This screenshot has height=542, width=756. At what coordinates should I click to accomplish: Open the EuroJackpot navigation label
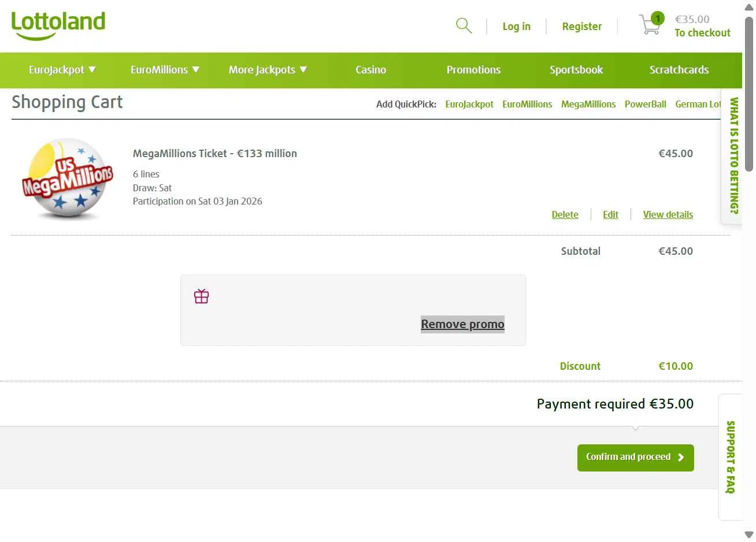point(57,70)
